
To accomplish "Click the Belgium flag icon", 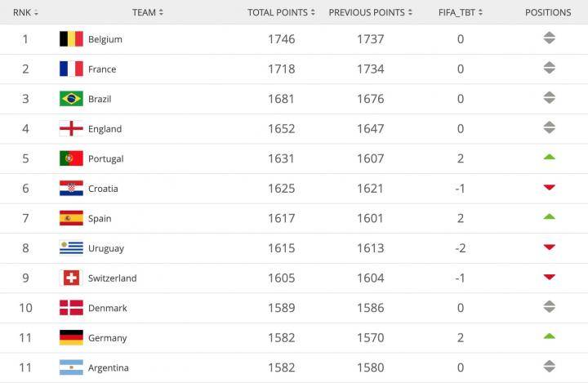I will click(71, 39).
